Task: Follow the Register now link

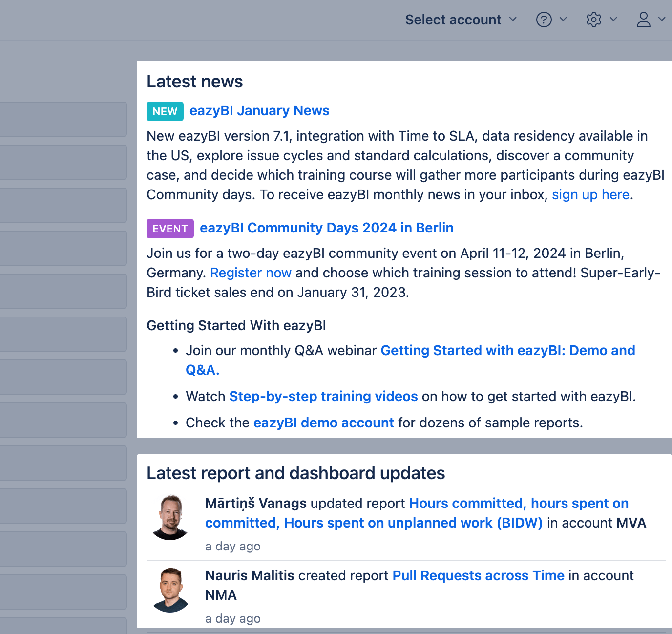Action: pyautogui.click(x=251, y=273)
